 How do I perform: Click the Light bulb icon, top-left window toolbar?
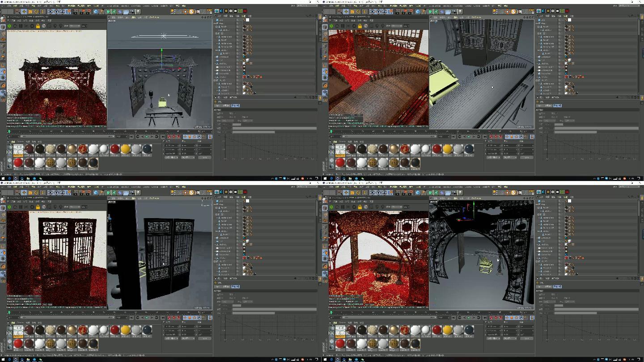point(138,11)
